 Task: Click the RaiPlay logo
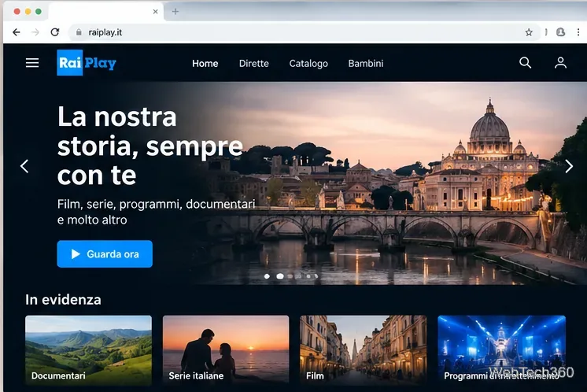[87, 63]
